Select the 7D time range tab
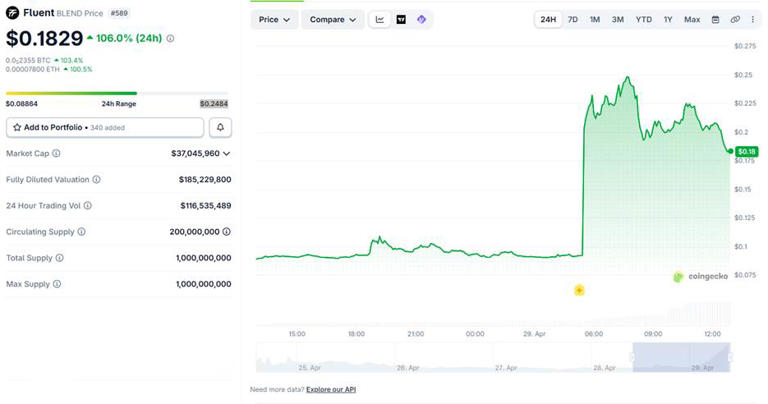This screenshot has height=404, width=768. point(573,19)
